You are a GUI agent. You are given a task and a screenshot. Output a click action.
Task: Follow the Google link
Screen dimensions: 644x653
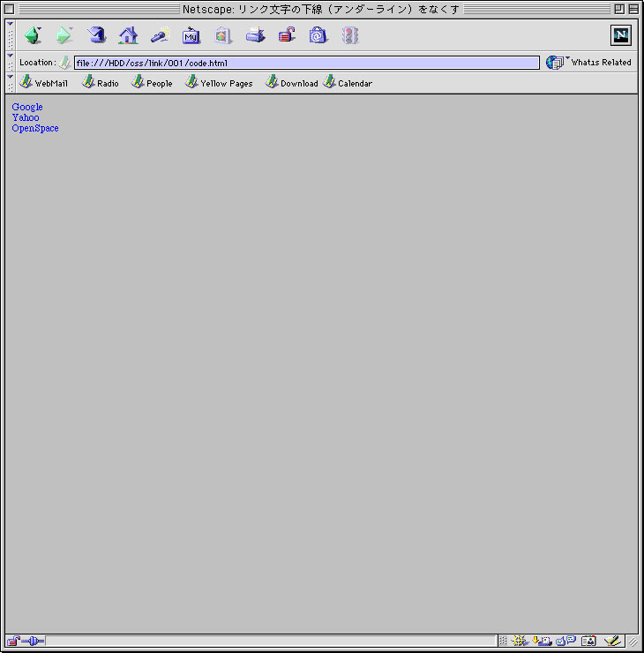coord(27,107)
